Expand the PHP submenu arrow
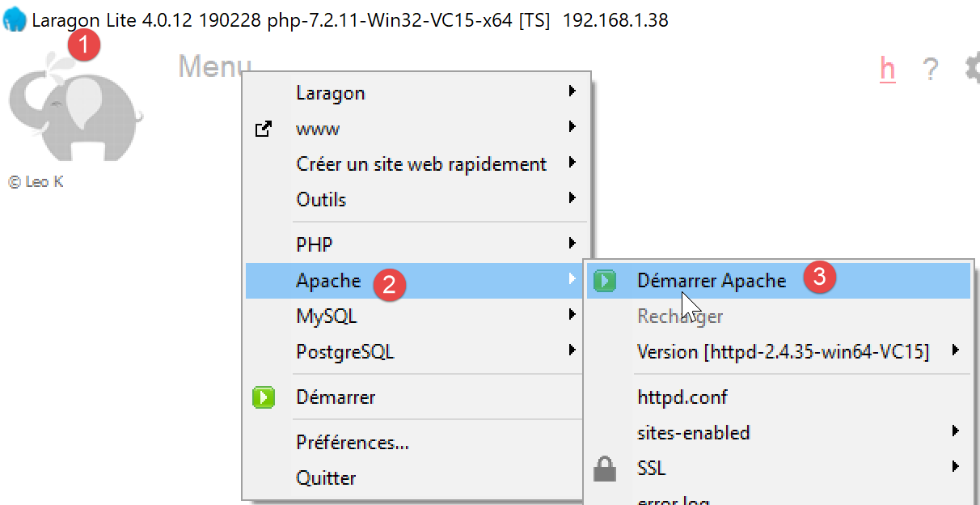The height and width of the screenshot is (505, 980). pos(572,243)
